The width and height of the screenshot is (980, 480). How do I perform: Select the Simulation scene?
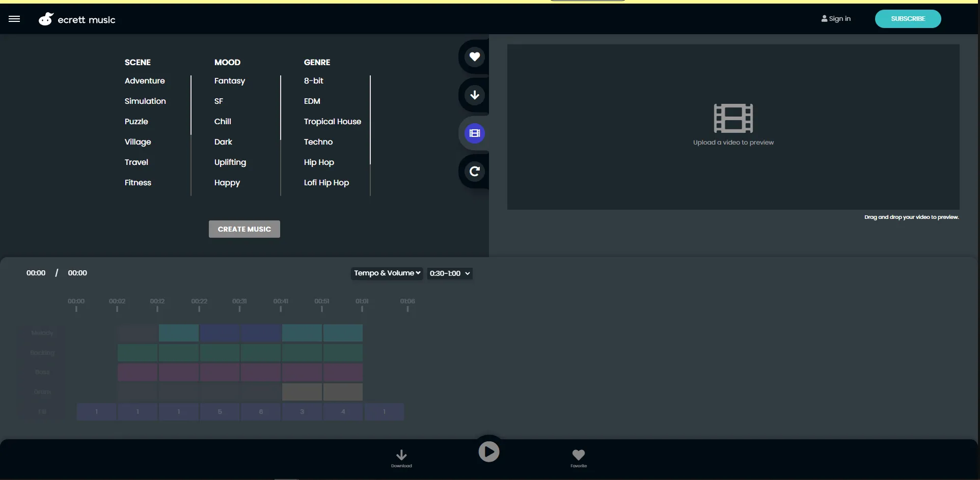tap(145, 101)
